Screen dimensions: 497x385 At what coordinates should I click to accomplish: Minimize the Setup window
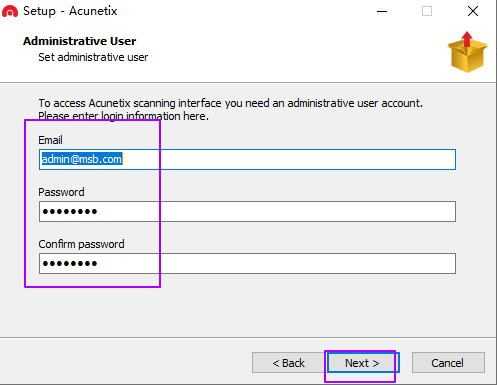(382, 11)
